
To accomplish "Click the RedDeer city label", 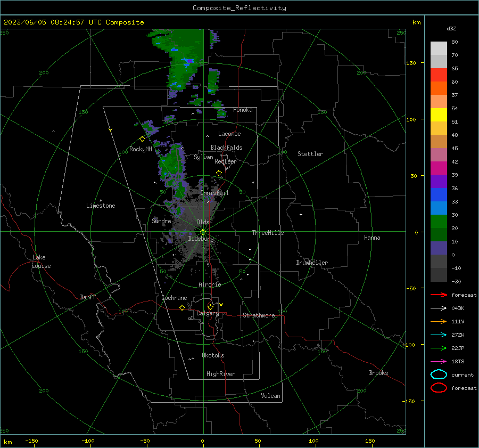I will click(226, 161).
